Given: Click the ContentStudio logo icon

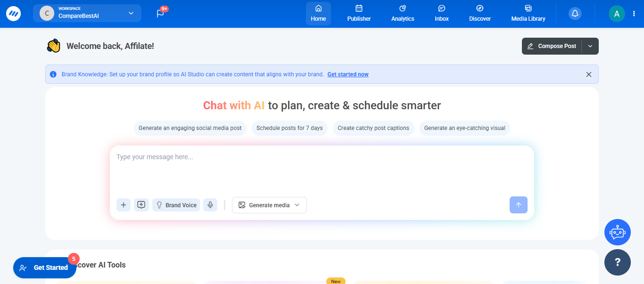Looking at the screenshot, I should pos(13,13).
